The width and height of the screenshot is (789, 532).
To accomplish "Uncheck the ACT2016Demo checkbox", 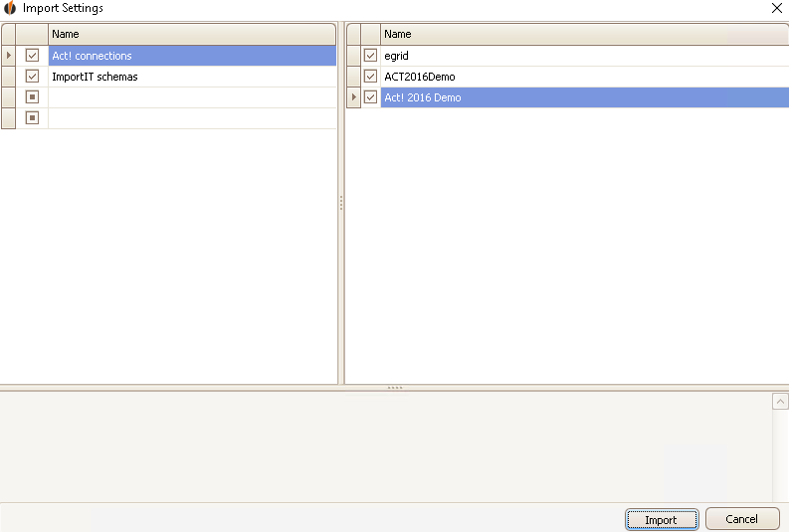I will coord(371,77).
